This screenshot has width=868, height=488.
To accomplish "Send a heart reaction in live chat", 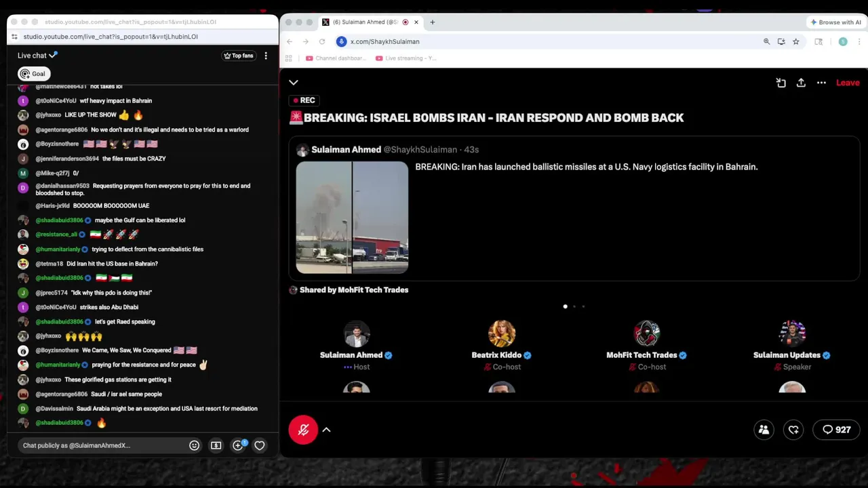I will [x=259, y=446].
